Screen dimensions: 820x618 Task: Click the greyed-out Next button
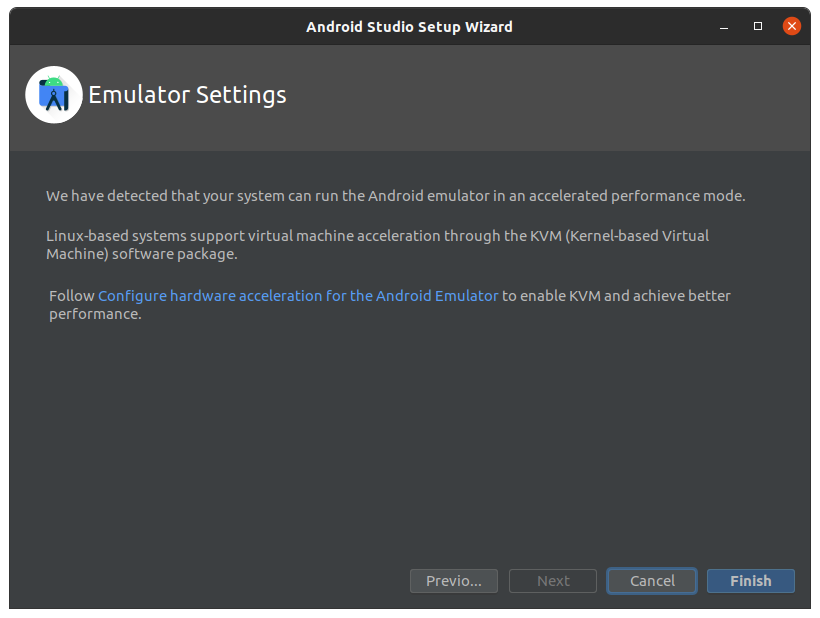[x=553, y=581]
